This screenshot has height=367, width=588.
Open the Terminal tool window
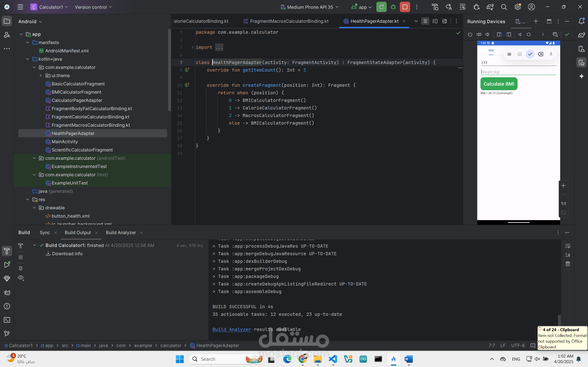pyautogui.click(x=7, y=320)
